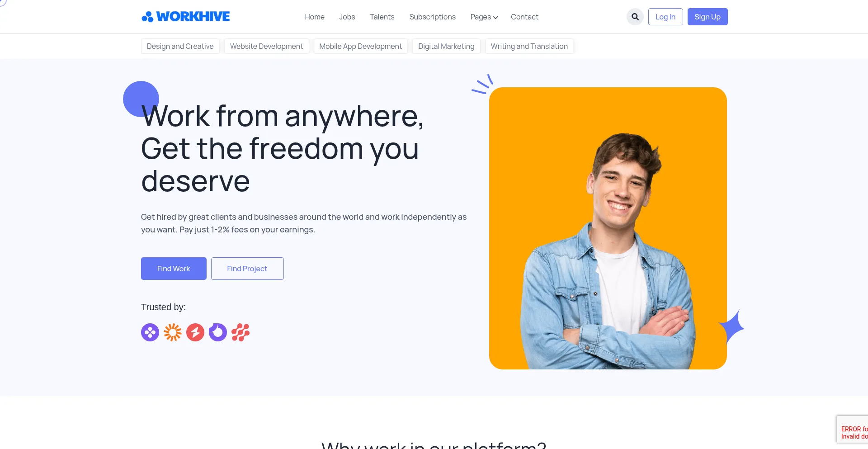
Task: Click the Sign Up button
Action: [x=708, y=17]
